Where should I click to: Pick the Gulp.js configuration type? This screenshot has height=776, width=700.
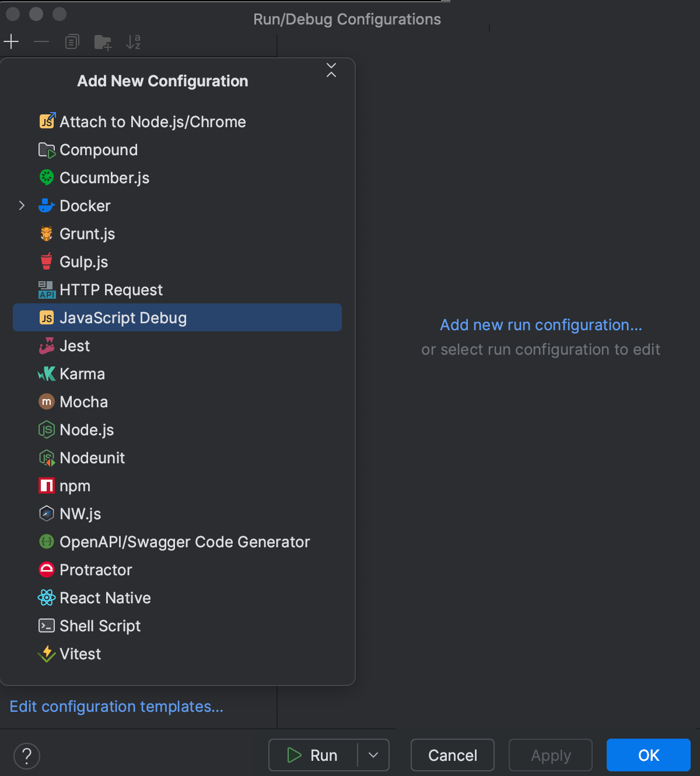tap(83, 261)
